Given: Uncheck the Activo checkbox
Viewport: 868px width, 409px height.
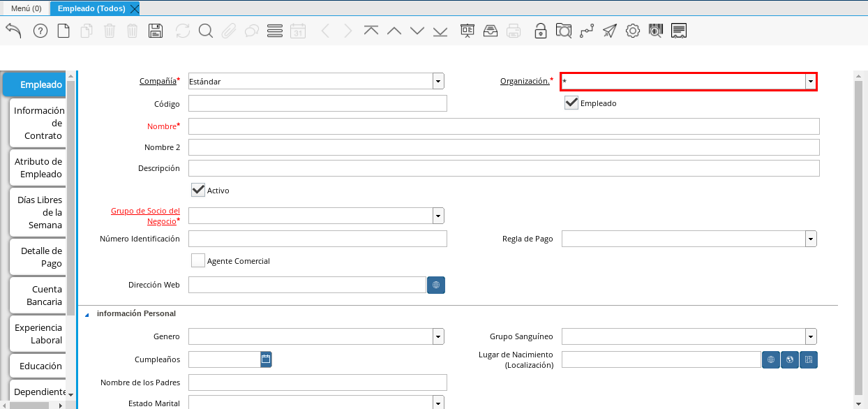Looking at the screenshot, I should pos(198,190).
